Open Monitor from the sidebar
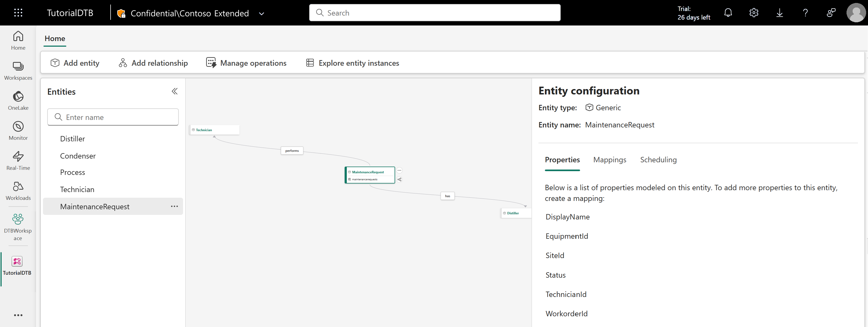Image resolution: width=868 pixels, height=327 pixels. tap(18, 131)
